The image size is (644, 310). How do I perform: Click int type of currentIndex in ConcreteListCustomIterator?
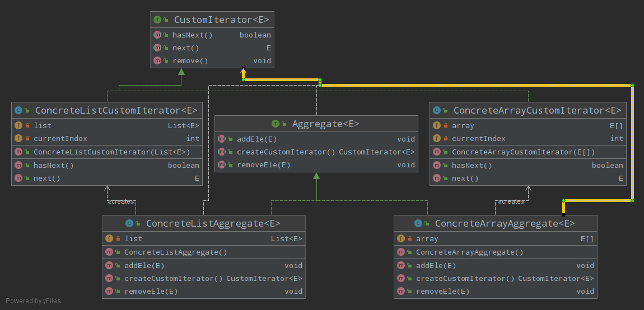(x=193, y=138)
